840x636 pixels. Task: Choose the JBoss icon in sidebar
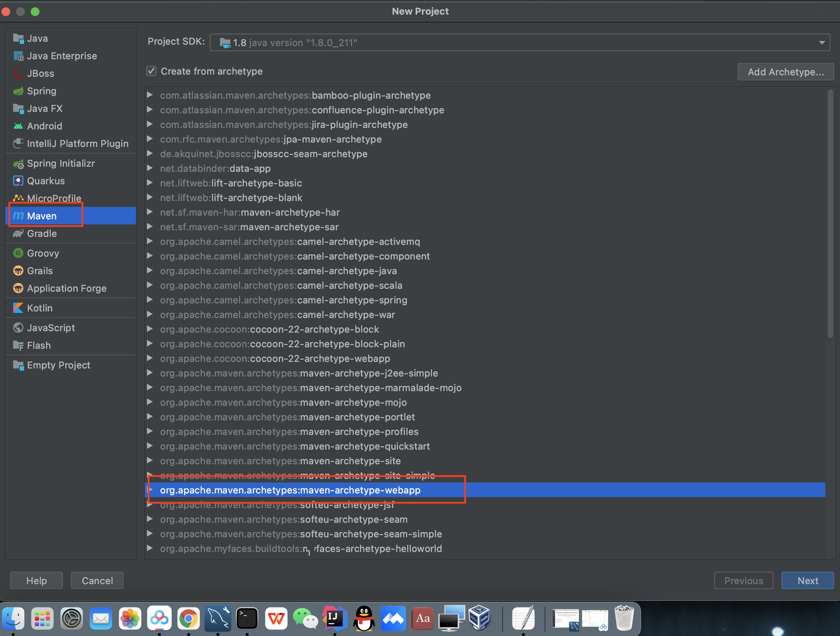click(18, 73)
